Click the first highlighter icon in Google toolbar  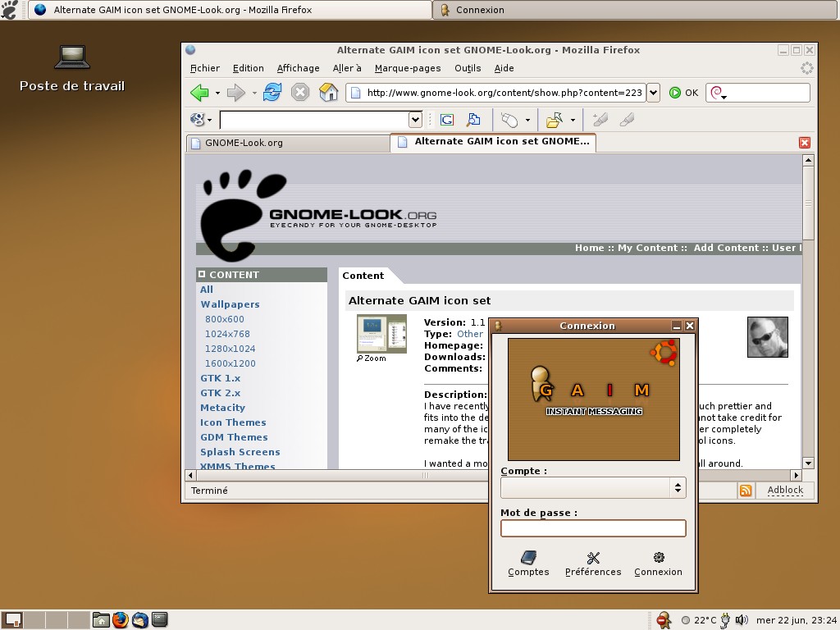(600, 120)
